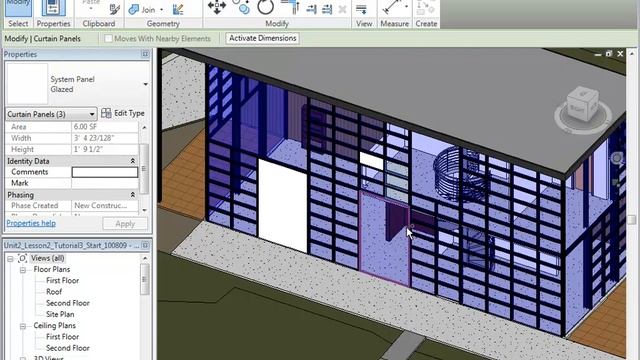The width and height of the screenshot is (640, 360).
Task: Click the Paint tool icon in Geometry panel
Action: 178,9
